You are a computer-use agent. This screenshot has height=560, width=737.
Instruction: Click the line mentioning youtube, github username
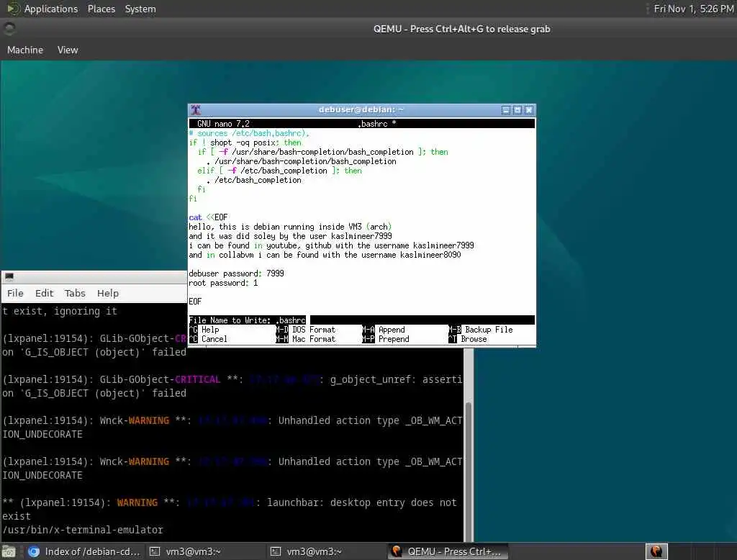pos(331,245)
